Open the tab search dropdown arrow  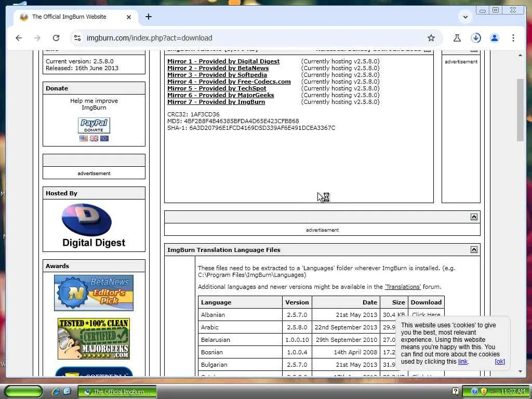click(x=465, y=17)
